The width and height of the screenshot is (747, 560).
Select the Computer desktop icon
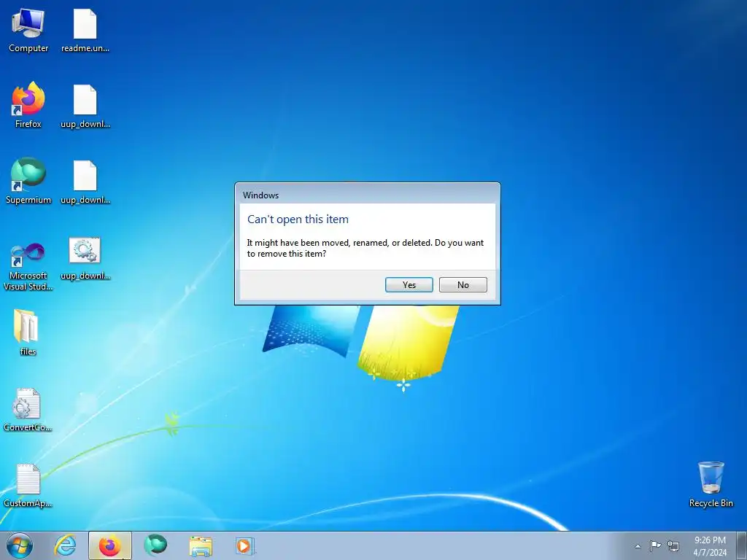pos(28,31)
